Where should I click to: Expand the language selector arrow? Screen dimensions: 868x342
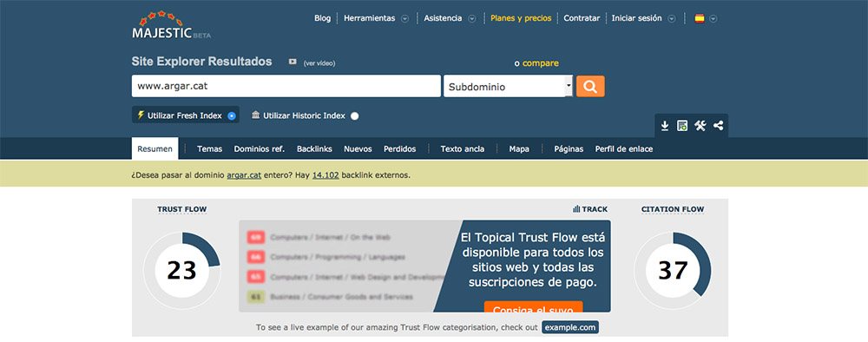tap(713, 18)
